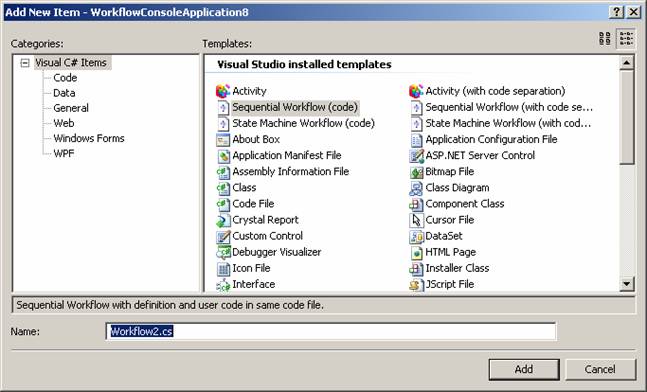
Task: Click the ASP.NET Server Control icon
Action: [x=416, y=156]
